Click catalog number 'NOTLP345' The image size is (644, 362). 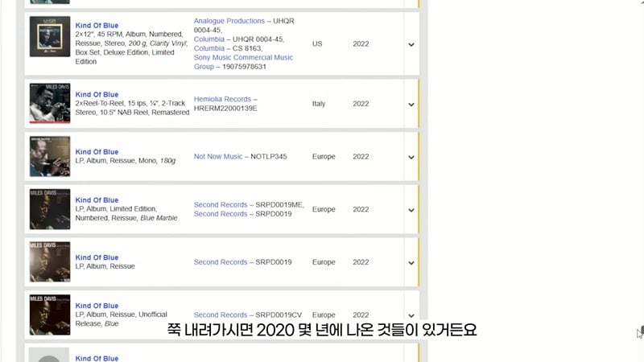click(269, 157)
